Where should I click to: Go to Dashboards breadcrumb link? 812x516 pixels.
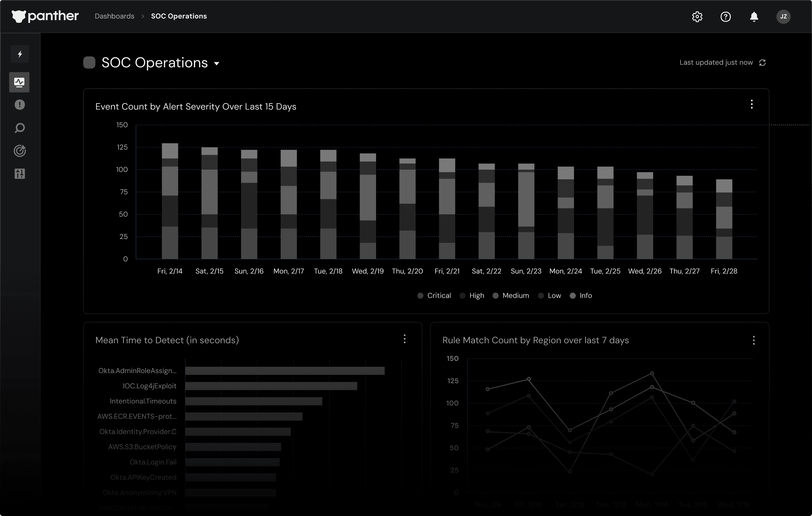114,16
